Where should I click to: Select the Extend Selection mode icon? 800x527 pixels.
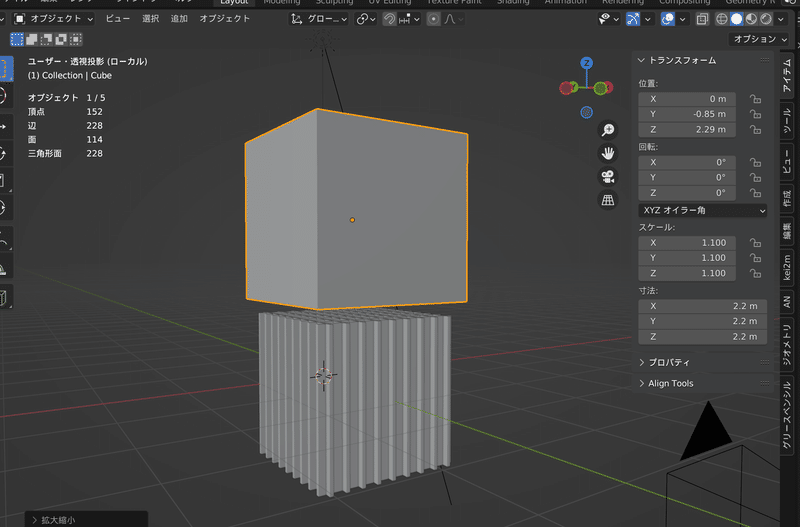point(32,39)
